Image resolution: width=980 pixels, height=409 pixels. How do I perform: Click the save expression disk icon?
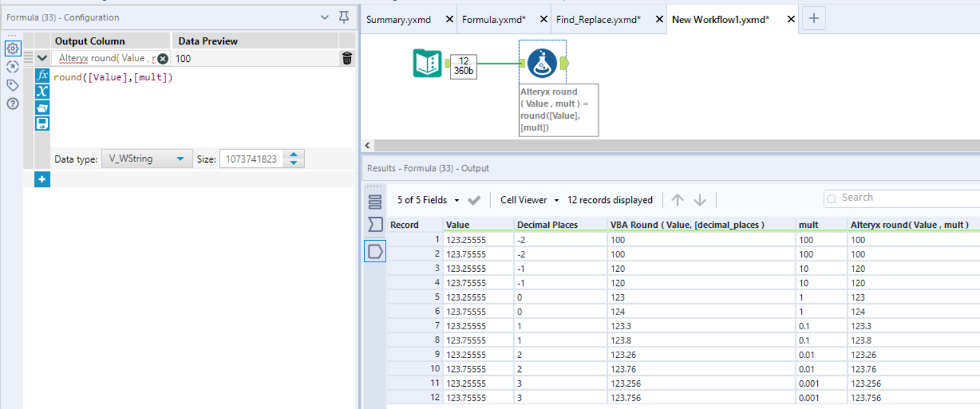click(42, 123)
